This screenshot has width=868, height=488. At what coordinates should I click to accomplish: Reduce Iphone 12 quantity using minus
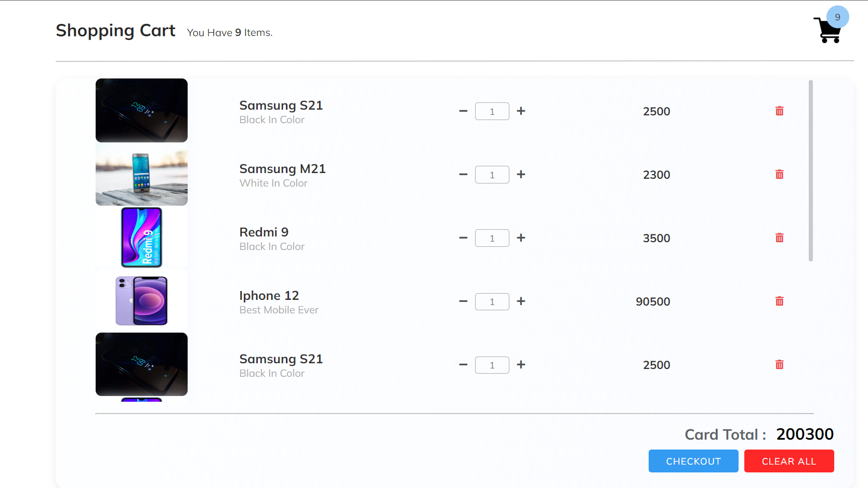point(463,301)
